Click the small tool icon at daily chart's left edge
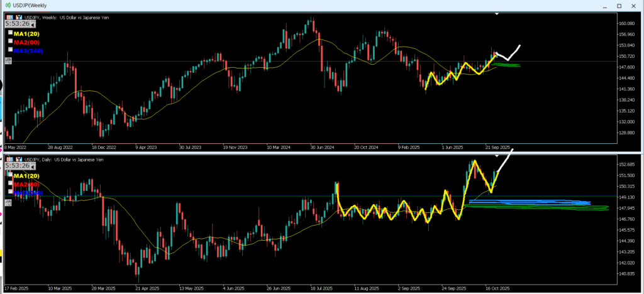 8,202
